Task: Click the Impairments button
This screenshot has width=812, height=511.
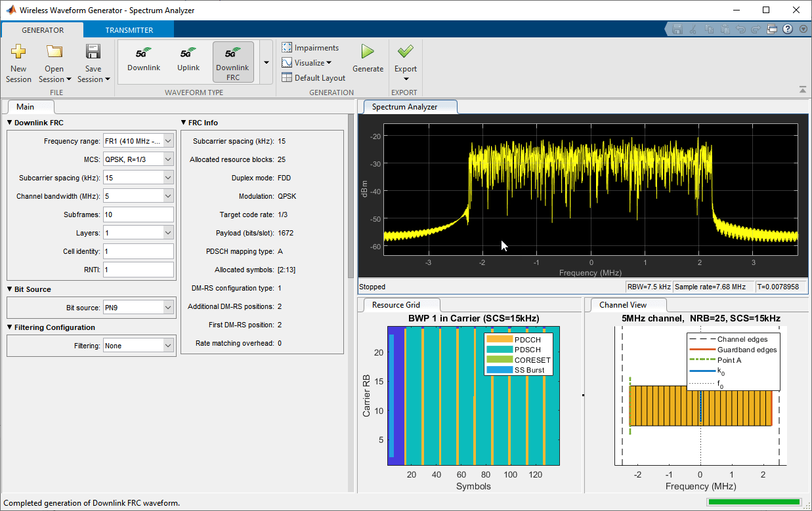Action: pyautogui.click(x=310, y=48)
